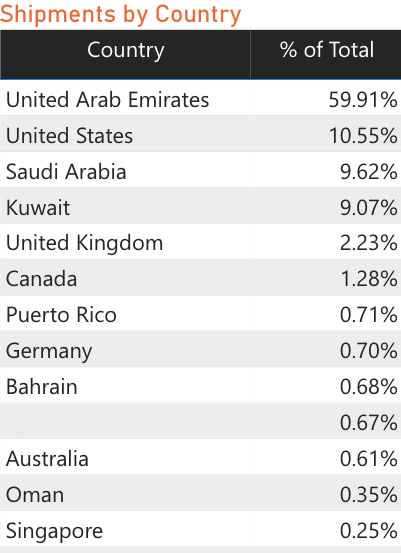Click the 10.55% value cell
Viewport: 401px width, 553px height.
326,135
